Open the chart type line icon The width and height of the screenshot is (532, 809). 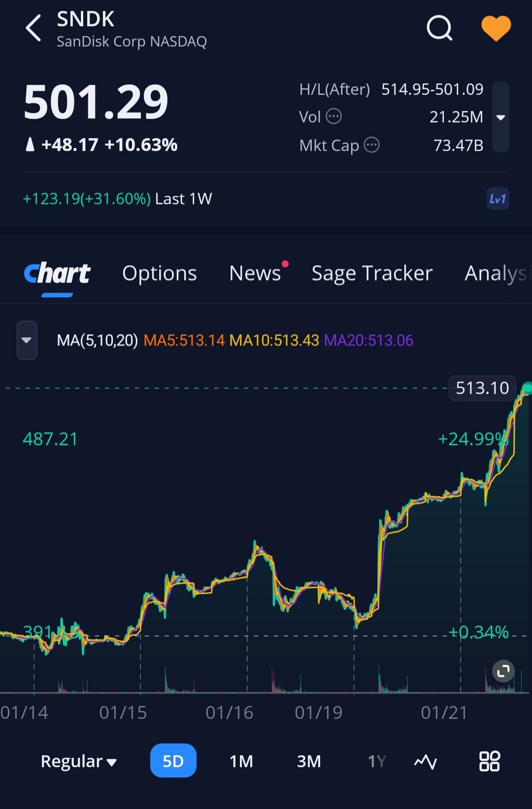[426, 762]
